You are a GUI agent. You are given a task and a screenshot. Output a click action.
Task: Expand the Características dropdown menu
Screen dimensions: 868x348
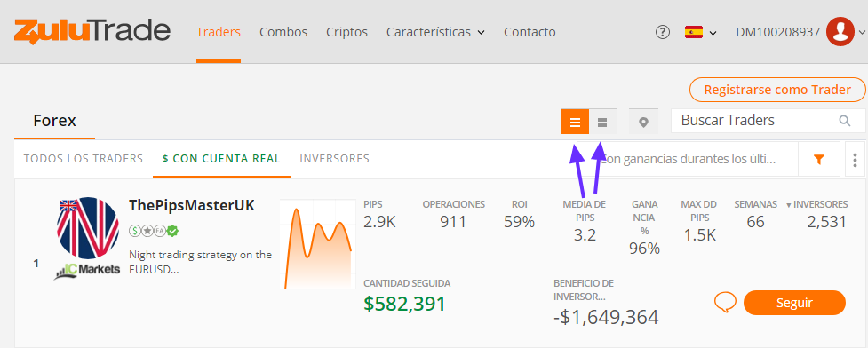coord(435,32)
